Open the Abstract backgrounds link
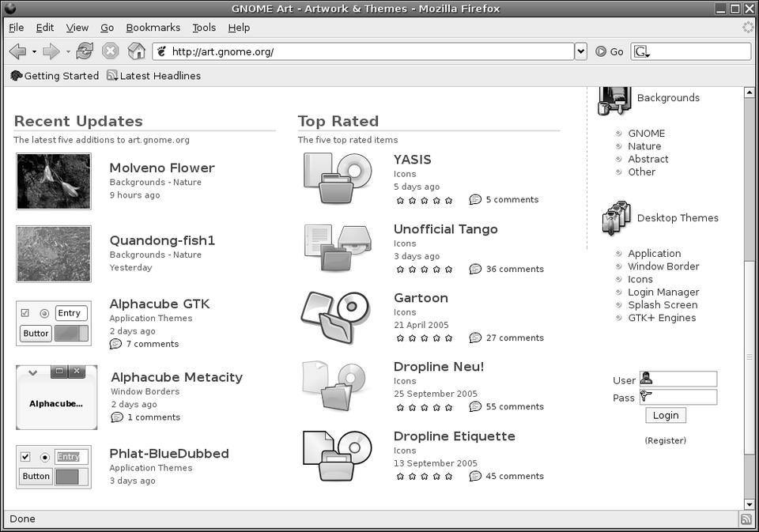 tap(648, 159)
